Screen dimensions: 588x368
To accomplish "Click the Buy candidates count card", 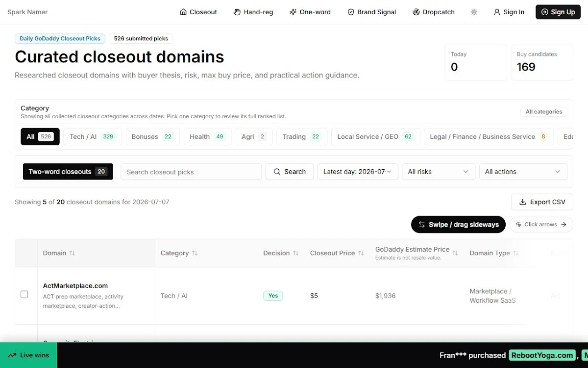I will [542, 62].
